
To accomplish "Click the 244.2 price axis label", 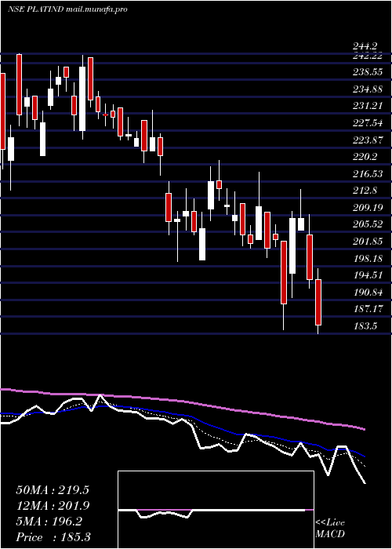I will point(365,45).
